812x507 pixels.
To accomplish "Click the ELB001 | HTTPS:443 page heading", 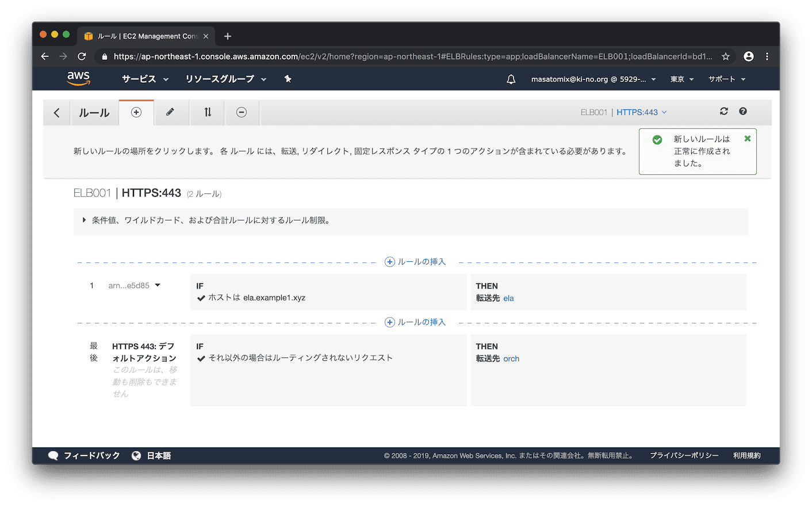I will point(127,193).
